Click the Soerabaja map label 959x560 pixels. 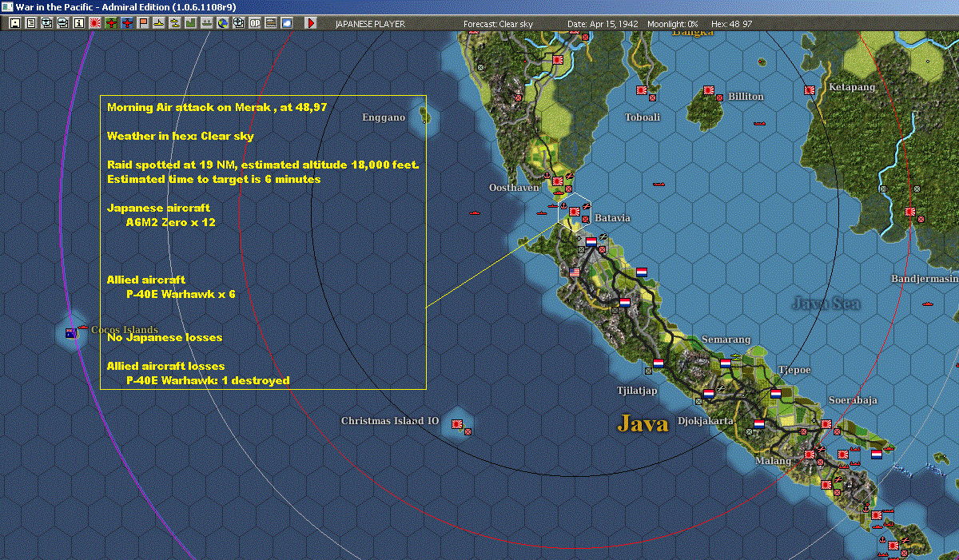pos(853,399)
